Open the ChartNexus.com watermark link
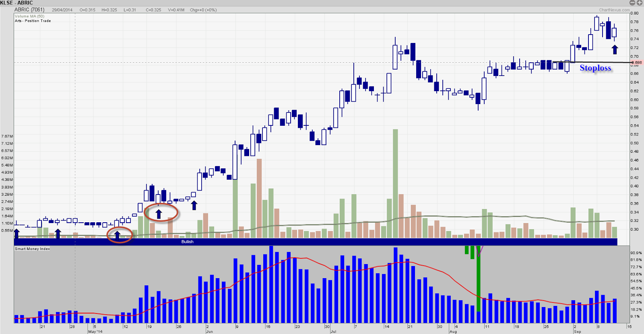644x334 pixels. [614, 10]
